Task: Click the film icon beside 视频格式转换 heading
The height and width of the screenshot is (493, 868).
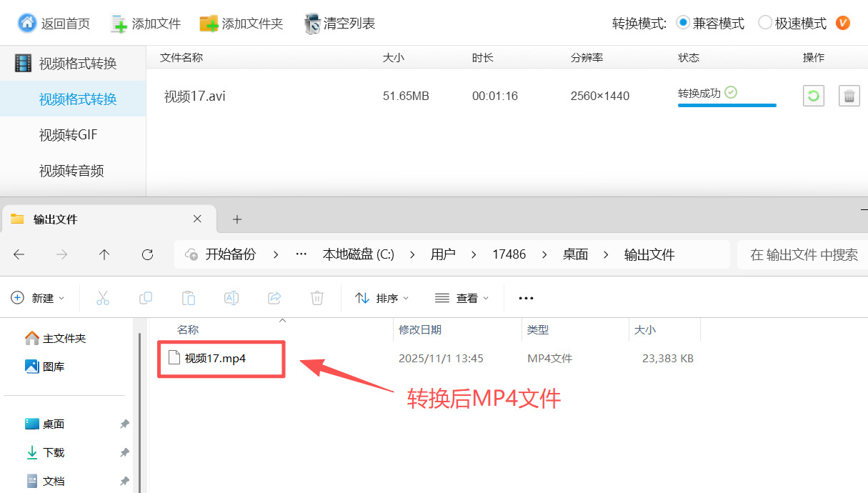Action: coord(24,64)
